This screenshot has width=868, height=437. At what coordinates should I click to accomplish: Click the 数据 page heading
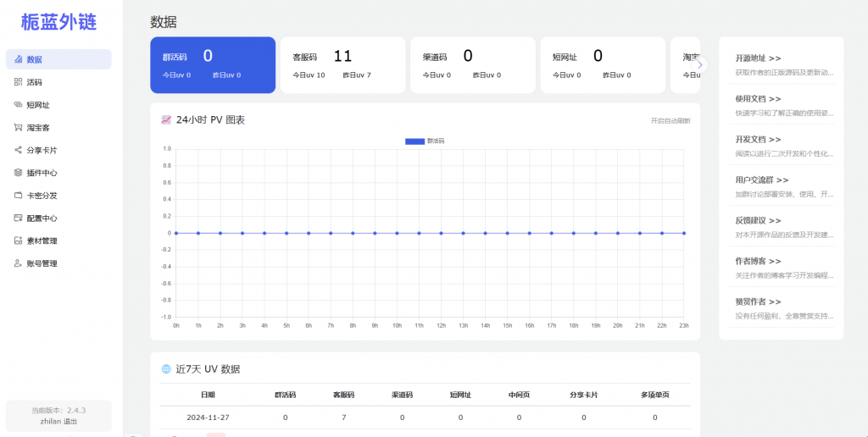[x=164, y=23]
